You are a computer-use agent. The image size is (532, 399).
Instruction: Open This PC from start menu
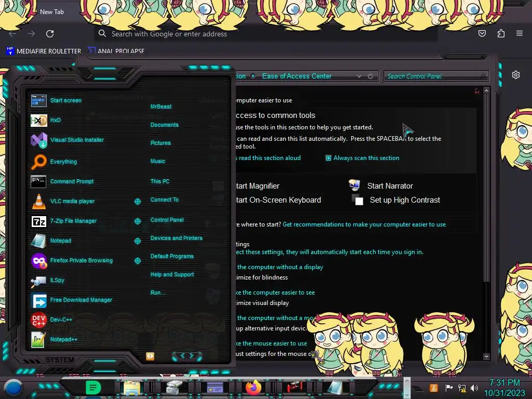(160, 181)
